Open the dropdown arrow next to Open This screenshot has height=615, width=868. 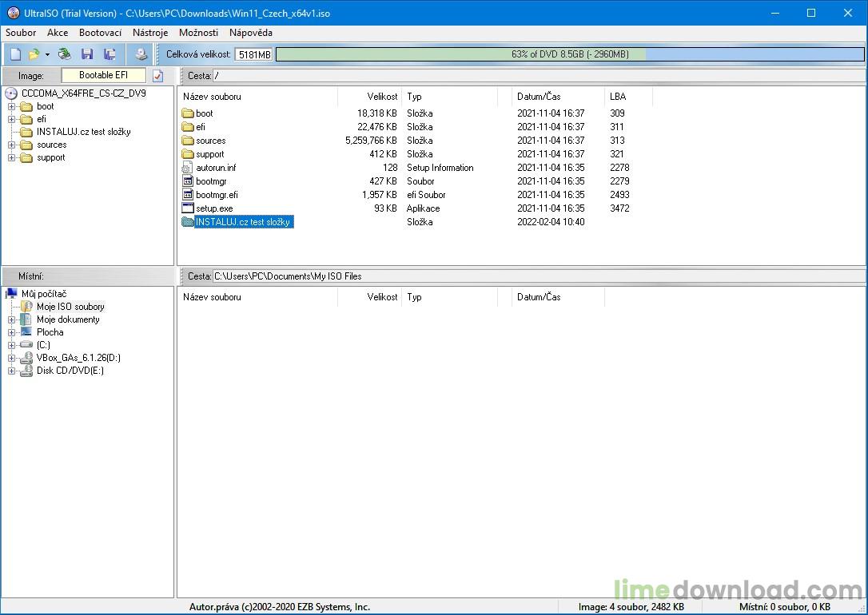47,54
